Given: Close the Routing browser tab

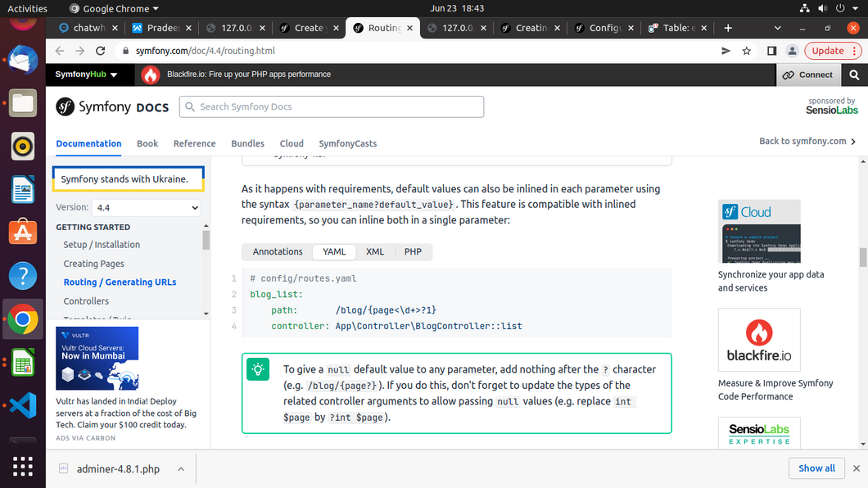Looking at the screenshot, I should click(x=409, y=28).
